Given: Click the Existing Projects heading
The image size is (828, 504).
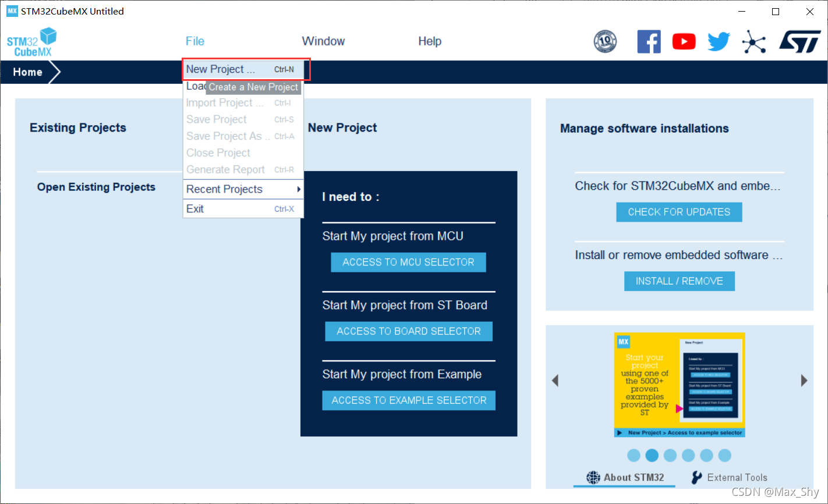Looking at the screenshot, I should tap(78, 128).
